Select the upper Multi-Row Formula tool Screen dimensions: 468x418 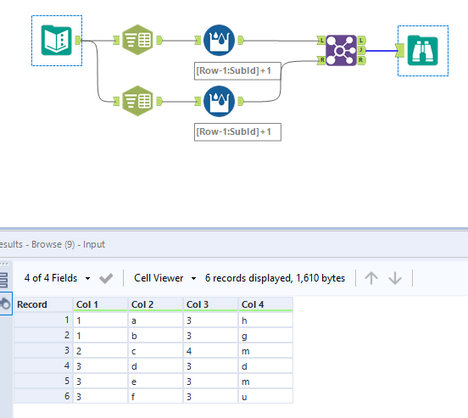point(219,40)
